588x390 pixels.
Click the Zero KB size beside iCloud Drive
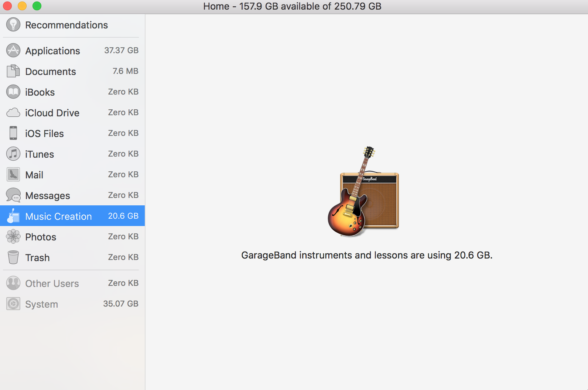pyautogui.click(x=123, y=112)
